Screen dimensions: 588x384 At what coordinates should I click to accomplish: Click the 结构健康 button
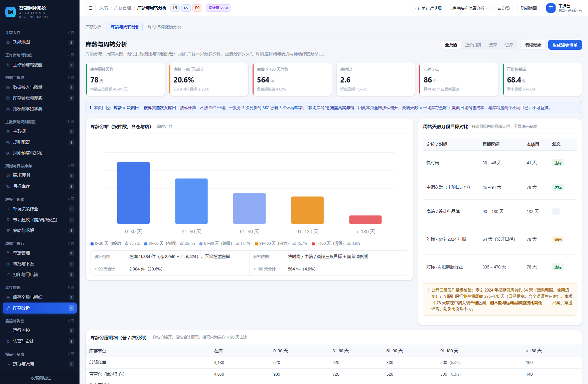point(533,45)
